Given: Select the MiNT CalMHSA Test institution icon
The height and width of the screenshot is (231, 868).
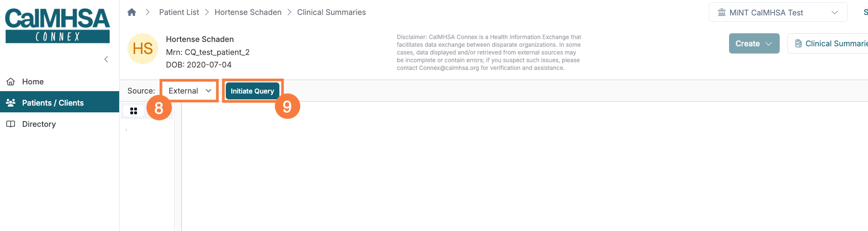Looking at the screenshot, I should pyautogui.click(x=722, y=13).
